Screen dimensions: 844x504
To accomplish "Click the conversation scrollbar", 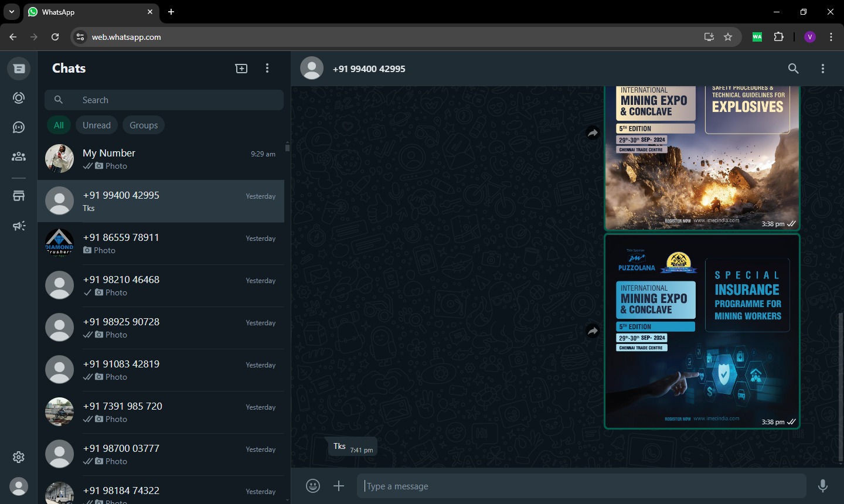I will [x=840, y=387].
